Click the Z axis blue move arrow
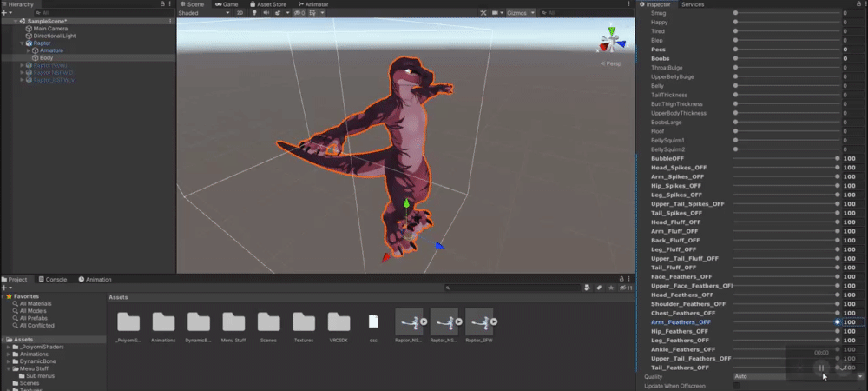 (439, 245)
